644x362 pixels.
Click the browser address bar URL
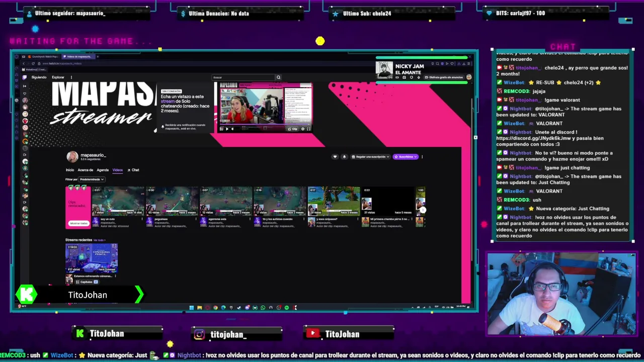[x=62, y=63]
